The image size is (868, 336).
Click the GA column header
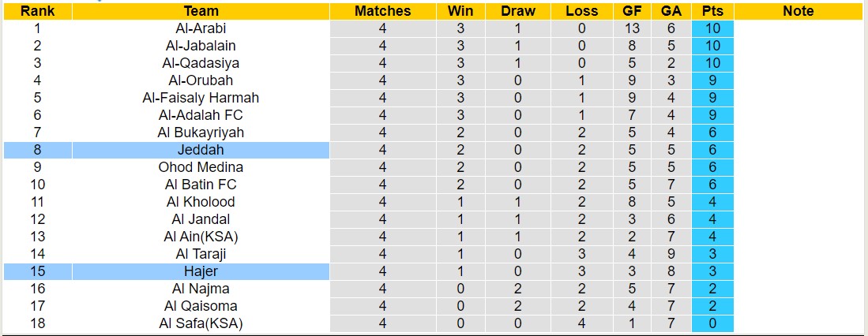(x=672, y=11)
